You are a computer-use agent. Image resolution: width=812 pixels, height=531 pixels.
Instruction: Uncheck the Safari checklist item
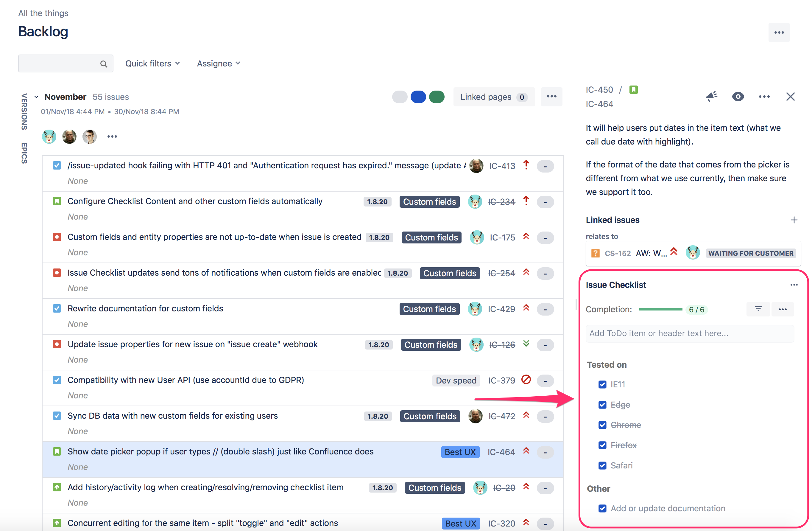[x=602, y=465]
